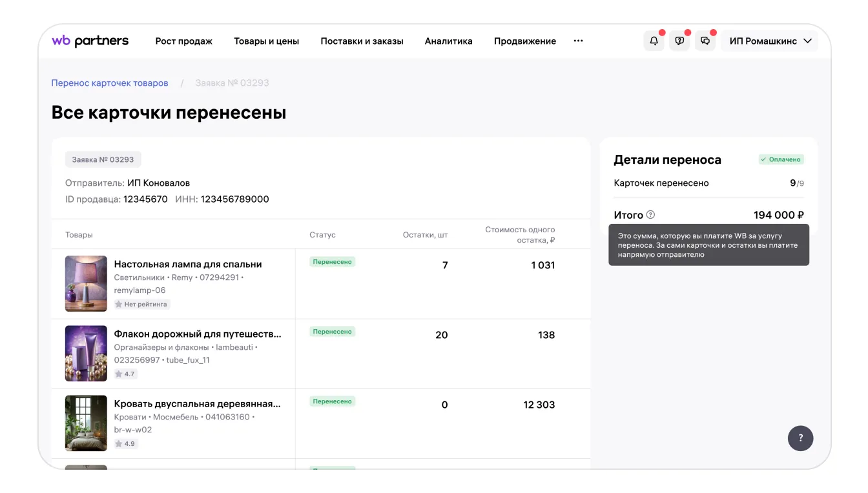Click the travel flask product thumbnail
This screenshot has width=868, height=493.
(x=86, y=354)
